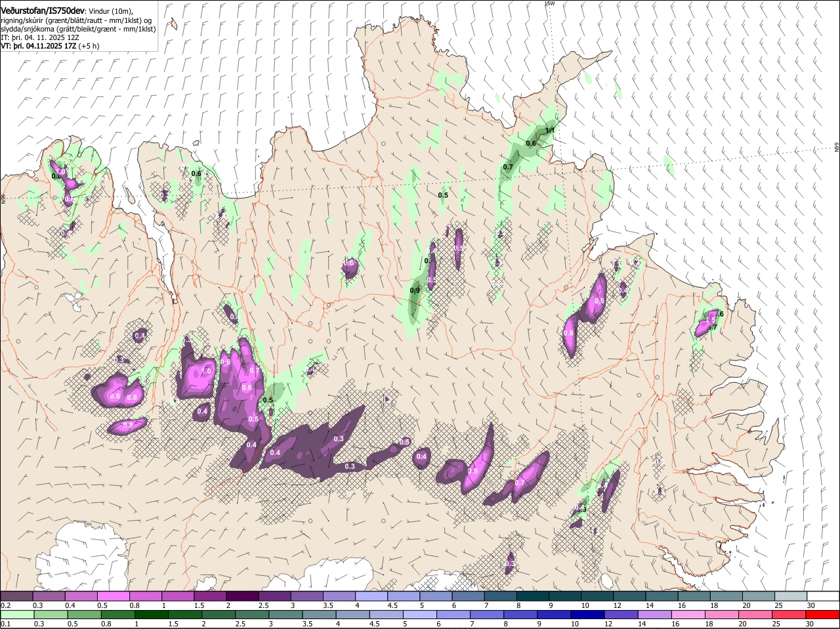Pick upper legend swatch starting at 14
This screenshot has height=629, width=840.
[x=662, y=596]
